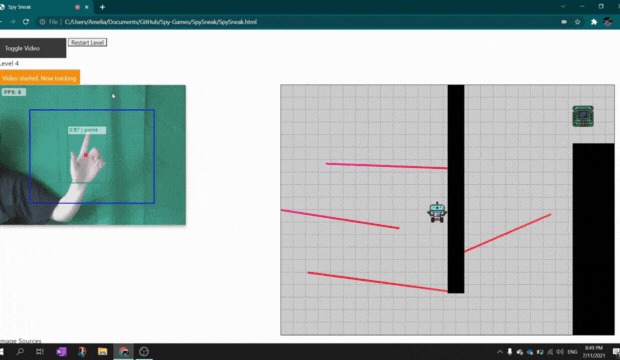Bookmark this page with the star icon

[x=577, y=22]
